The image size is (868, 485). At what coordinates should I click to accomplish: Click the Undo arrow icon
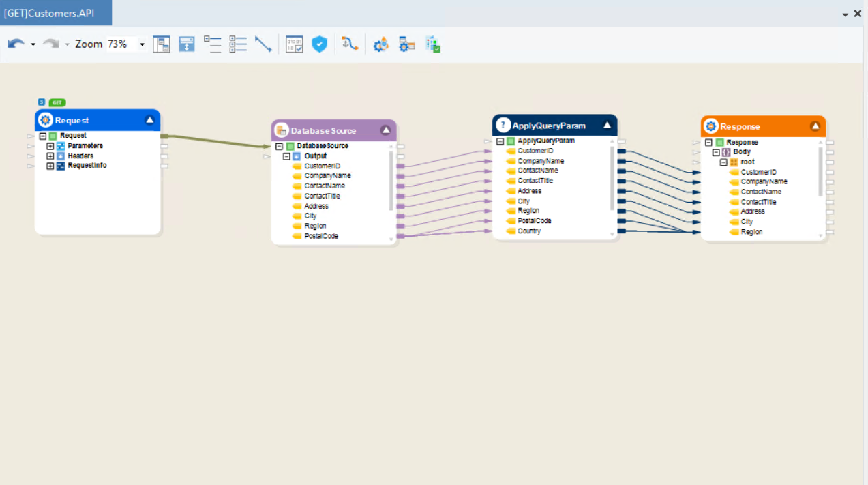point(15,44)
